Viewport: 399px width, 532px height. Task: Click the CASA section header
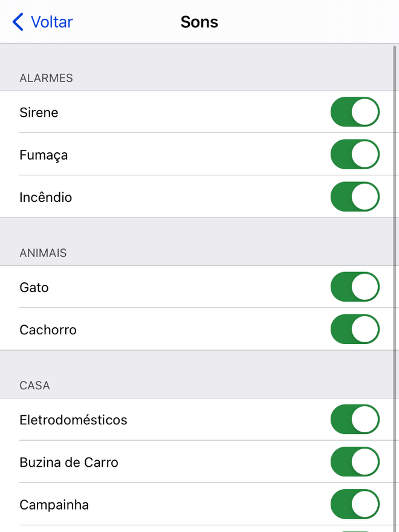click(x=34, y=386)
